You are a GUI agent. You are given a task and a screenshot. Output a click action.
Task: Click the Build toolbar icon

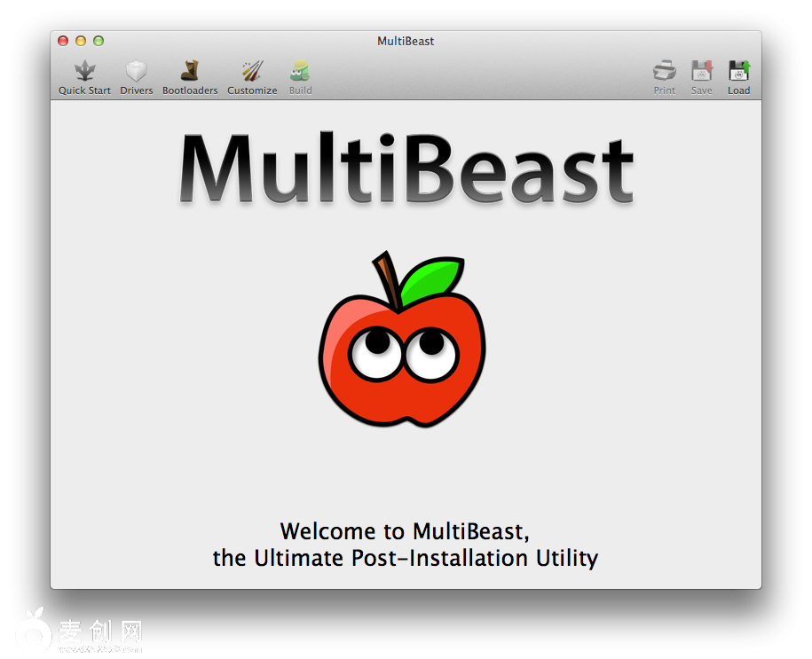[300, 75]
